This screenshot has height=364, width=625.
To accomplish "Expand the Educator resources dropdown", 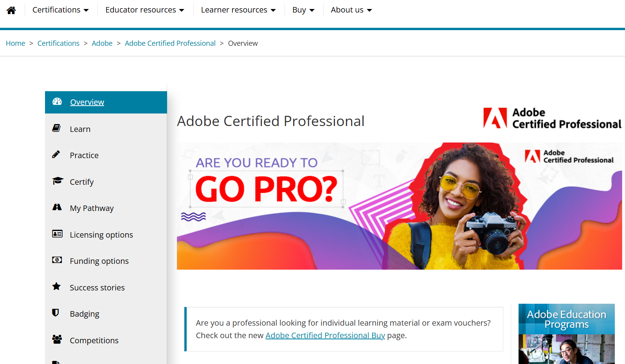I will 144,10.
